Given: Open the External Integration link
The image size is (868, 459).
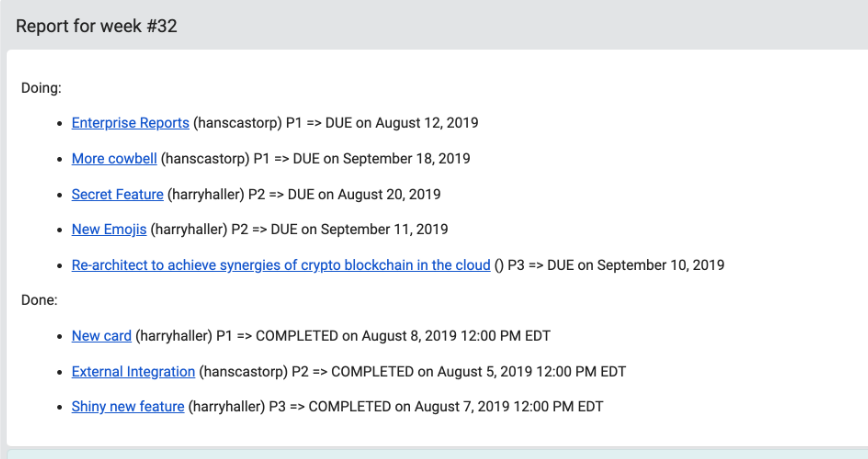Looking at the screenshot, I should point(133,372).
